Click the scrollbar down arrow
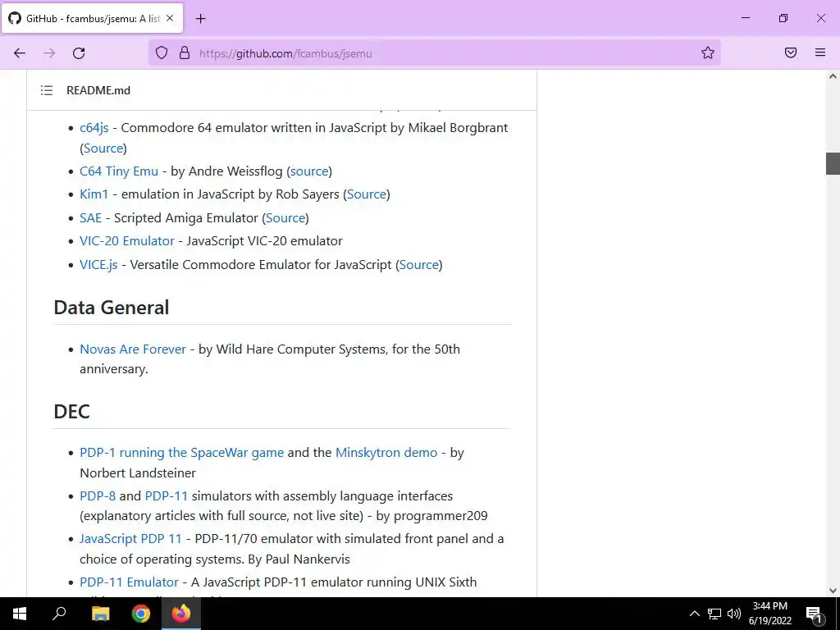 coord(833,591)
